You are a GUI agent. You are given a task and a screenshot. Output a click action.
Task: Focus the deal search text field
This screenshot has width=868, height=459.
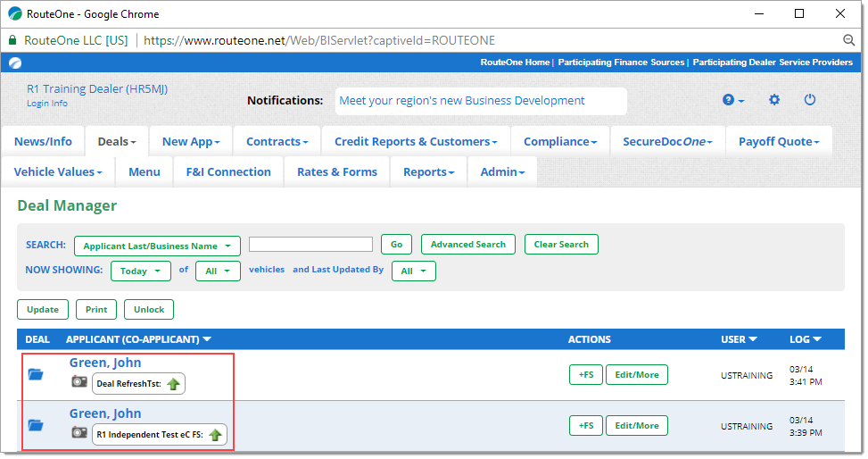310,245
